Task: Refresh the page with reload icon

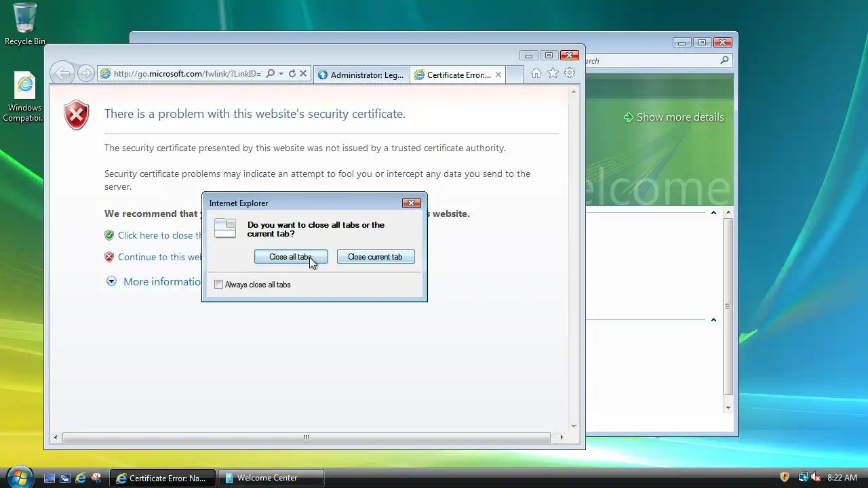Action: [x=292, y=74]
